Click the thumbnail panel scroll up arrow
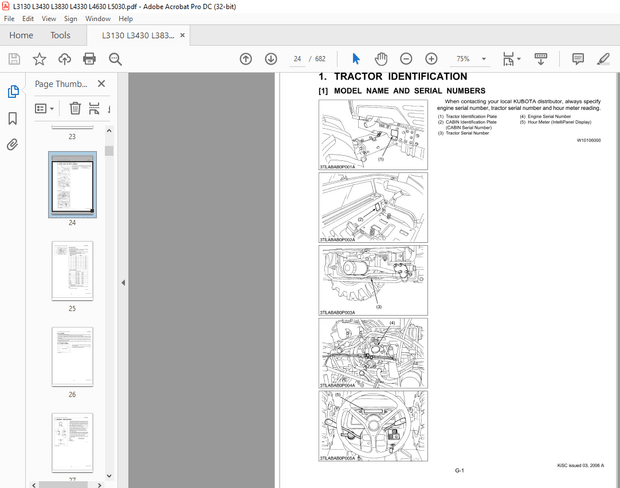 109,131
